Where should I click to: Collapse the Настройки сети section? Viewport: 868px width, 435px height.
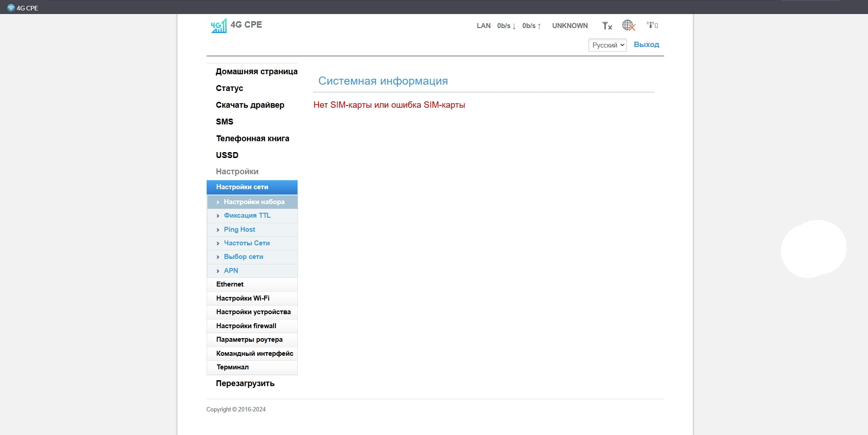click(x=252, y=187)
